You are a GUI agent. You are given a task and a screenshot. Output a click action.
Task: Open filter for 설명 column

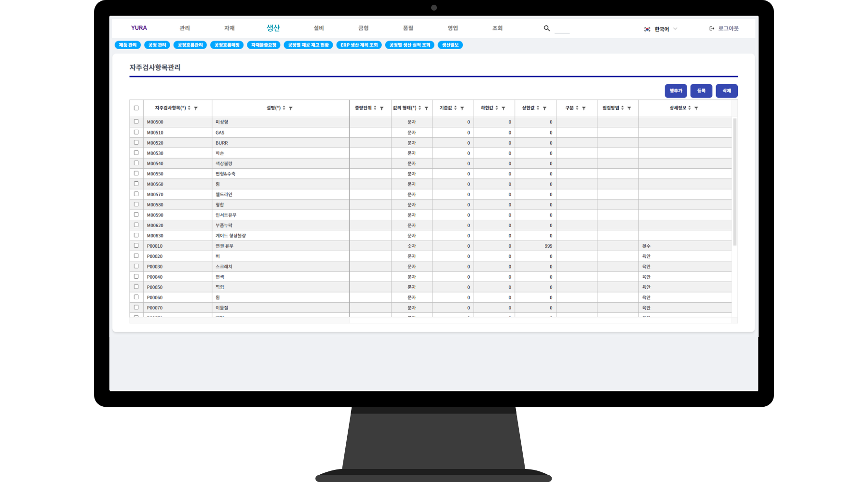[x=291, y=108]
